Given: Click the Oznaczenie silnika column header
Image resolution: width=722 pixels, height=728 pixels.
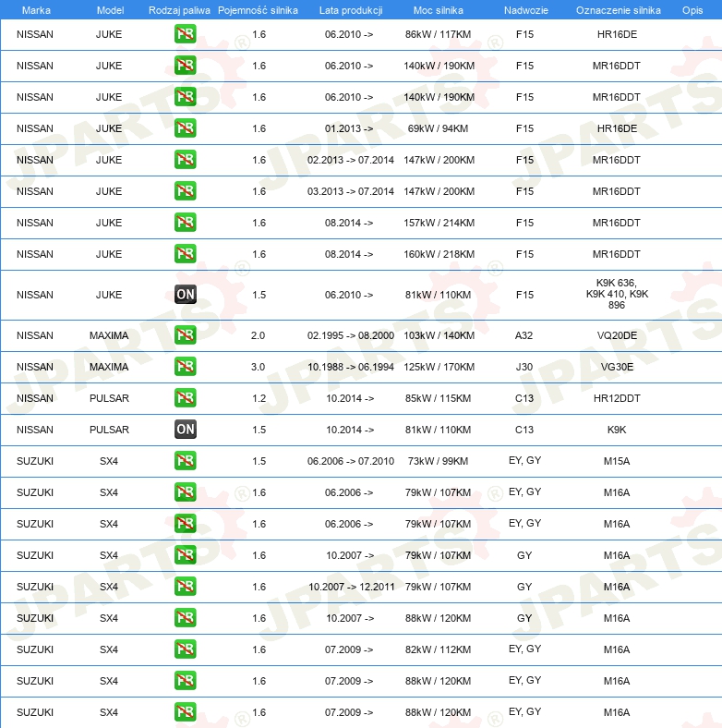Looking at the screenshot, I should tap(618, 10).
